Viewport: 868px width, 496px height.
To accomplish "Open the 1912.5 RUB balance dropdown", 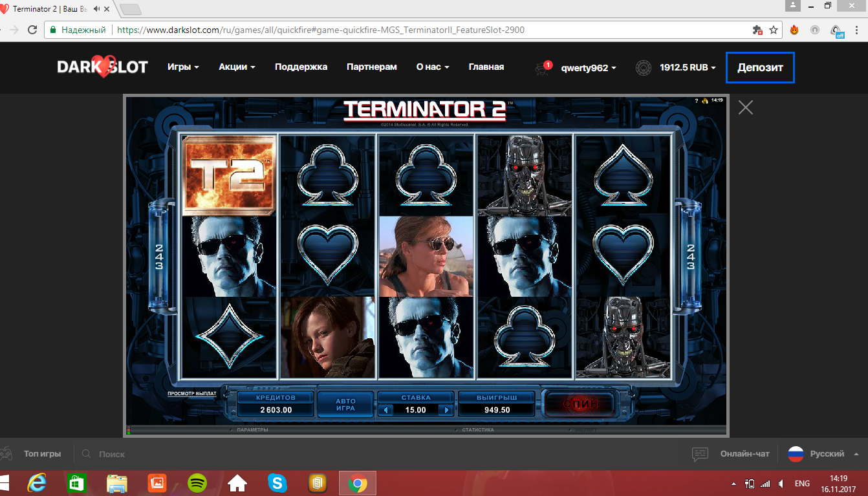I will tap(688, 67).
